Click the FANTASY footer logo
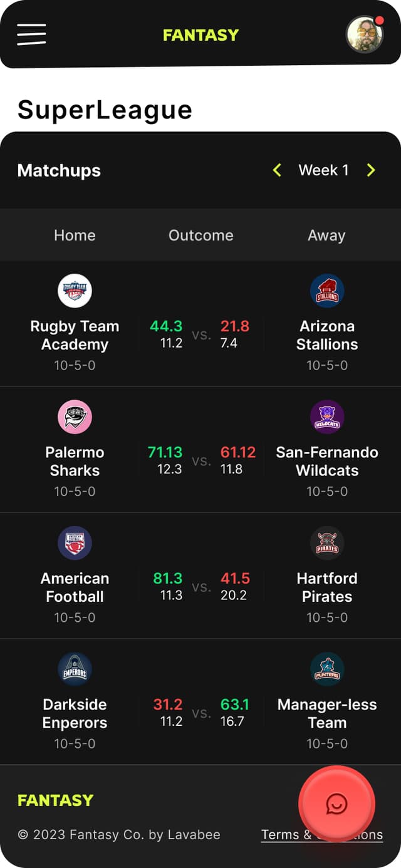This screenshot has width=401, height=868. coord(55,800)
